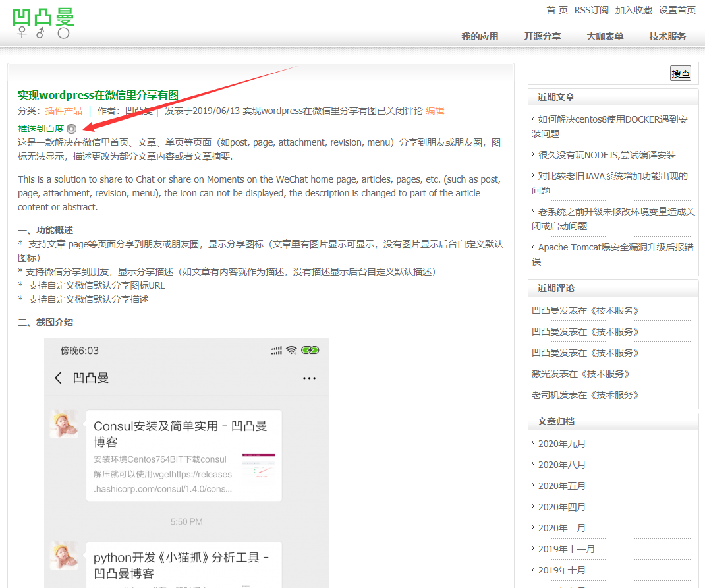The height and width of the screenshot is (588, 705).
Task: Open first 凹凸曼发表在《技术服务》 comment
Action: point(585,311)
